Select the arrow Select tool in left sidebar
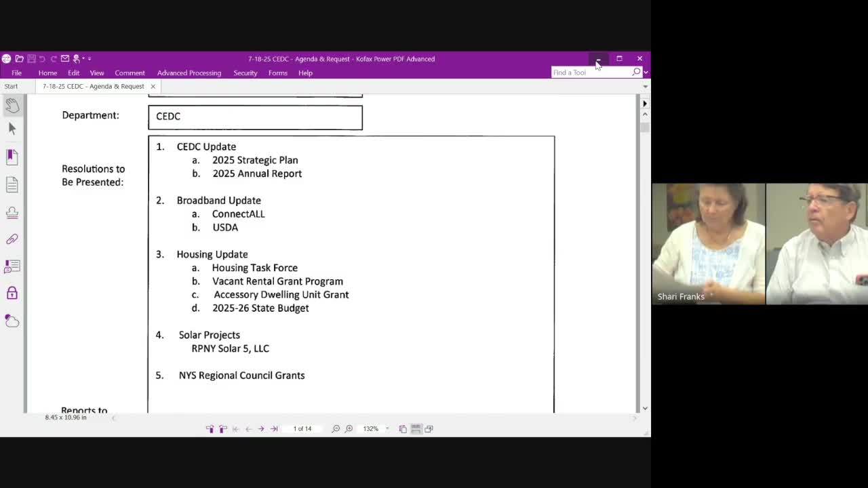The width and height of the screenshot is (868, 488). point(12,129)
